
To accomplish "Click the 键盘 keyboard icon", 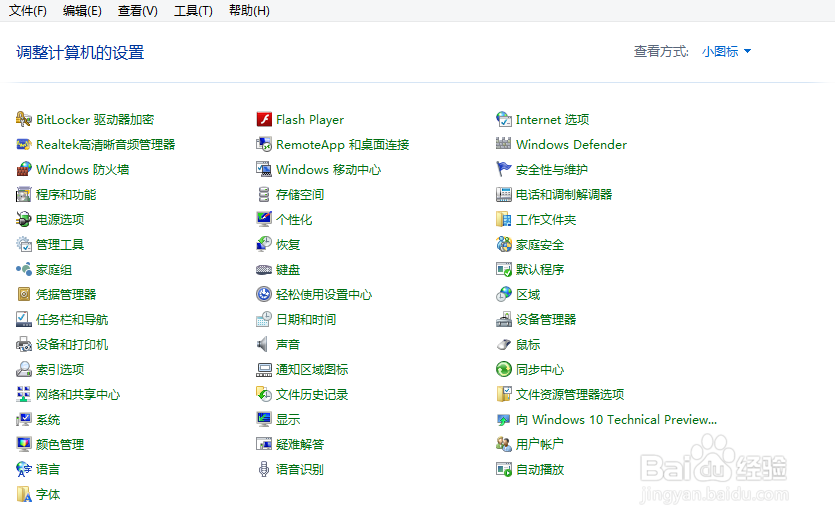I will pos(264,269).
